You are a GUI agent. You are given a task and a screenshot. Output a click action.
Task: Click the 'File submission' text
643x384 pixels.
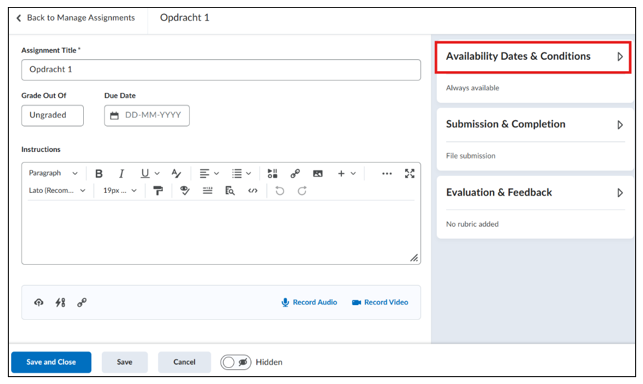tap(470, 156)
